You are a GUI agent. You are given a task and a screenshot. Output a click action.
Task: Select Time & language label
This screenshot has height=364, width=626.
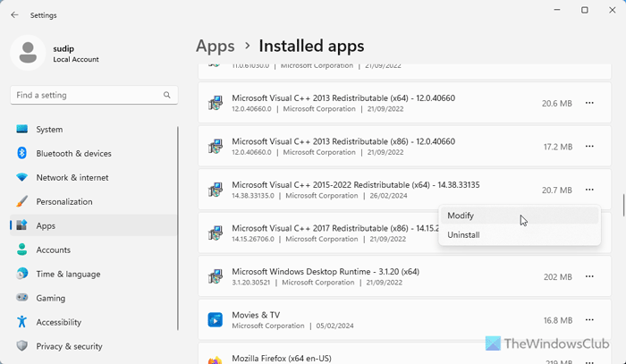(68, 275)
